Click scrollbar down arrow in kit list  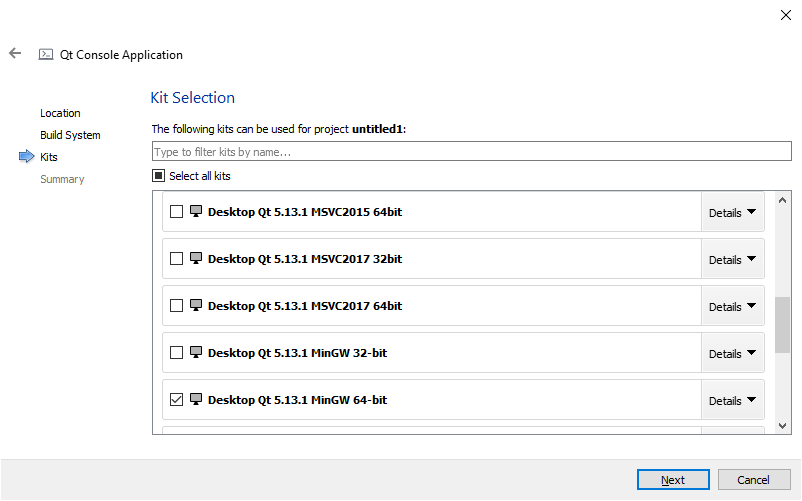pyautogui.click(x=782, y=425)
